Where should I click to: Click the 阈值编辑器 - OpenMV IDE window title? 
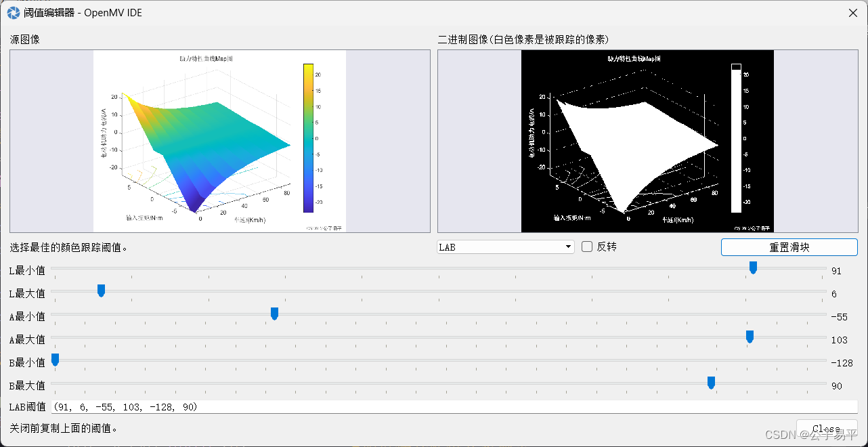83,13
